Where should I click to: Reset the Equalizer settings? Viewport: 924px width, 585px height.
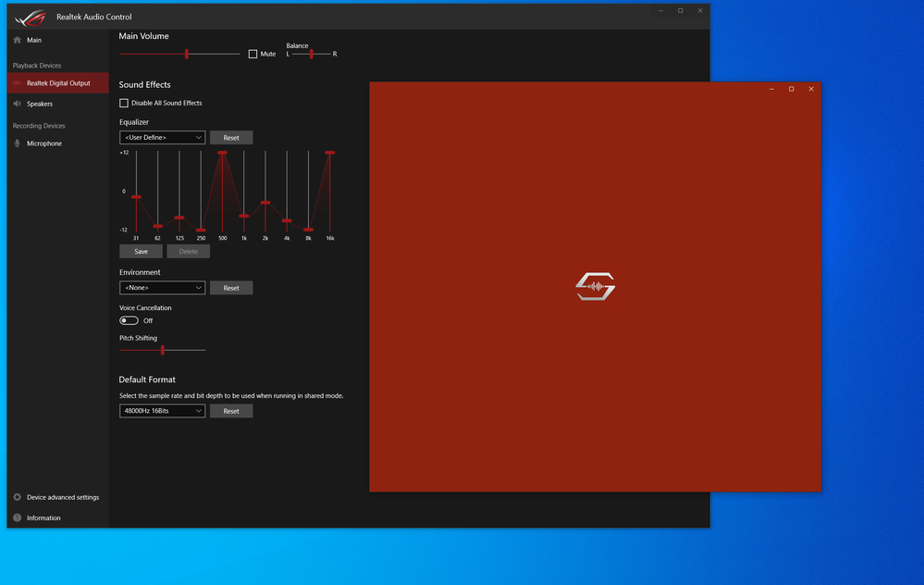tap(231, 137)
